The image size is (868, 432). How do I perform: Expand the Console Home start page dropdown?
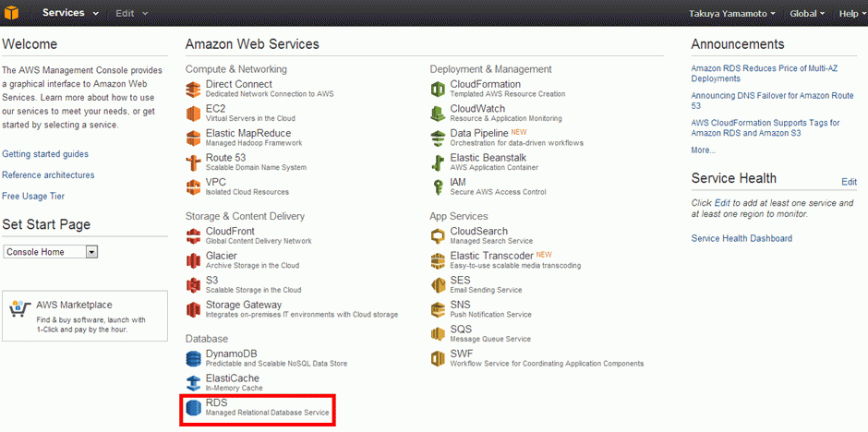[x=51, y=252]
